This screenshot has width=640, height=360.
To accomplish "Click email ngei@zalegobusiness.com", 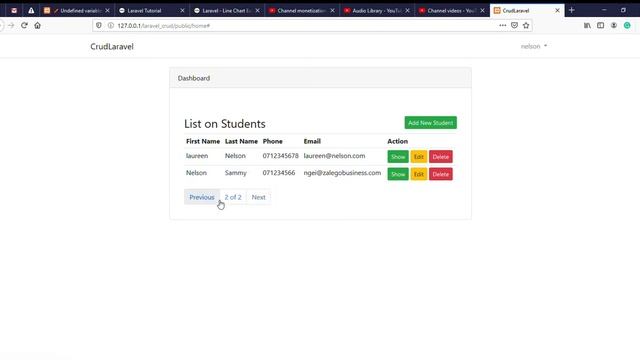I will coord(342,173).
